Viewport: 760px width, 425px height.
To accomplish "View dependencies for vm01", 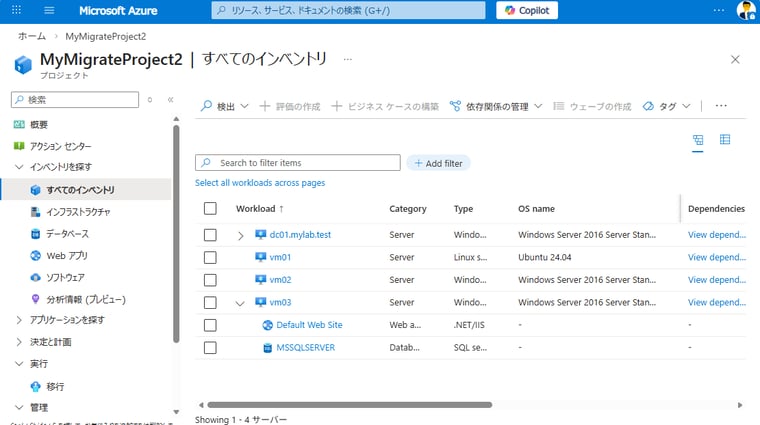I will click(716, 257).
